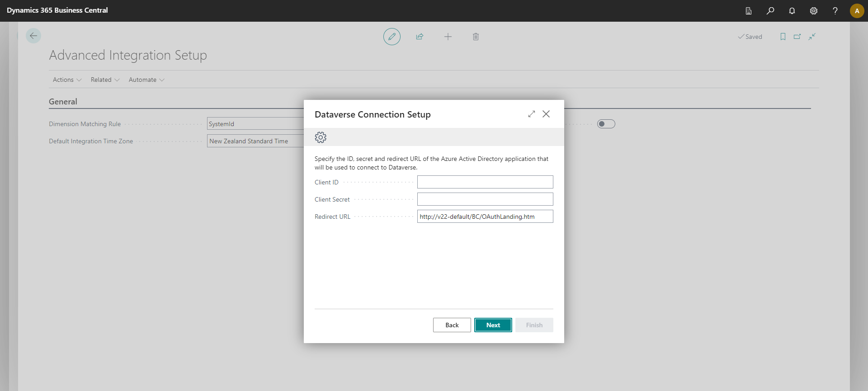The height and width of the screenshot is (391, 868).
Task: Toggle the switch in the General section
Action: 606,124
